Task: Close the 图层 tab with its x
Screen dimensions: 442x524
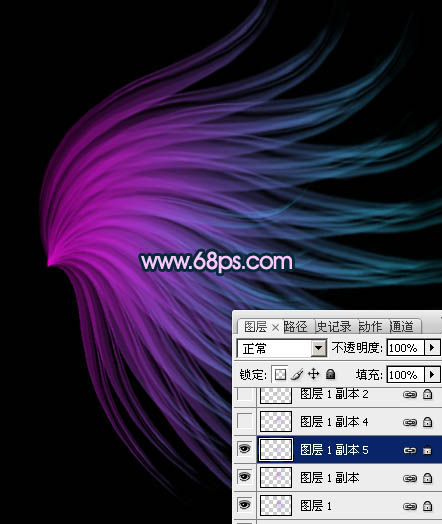Action: pyautogui.click(x=275, y=328)
